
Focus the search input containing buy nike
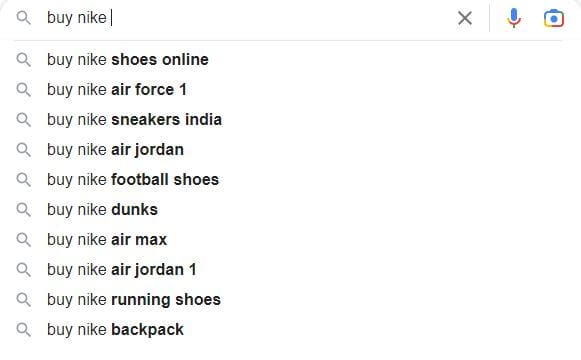click(245, 18)
